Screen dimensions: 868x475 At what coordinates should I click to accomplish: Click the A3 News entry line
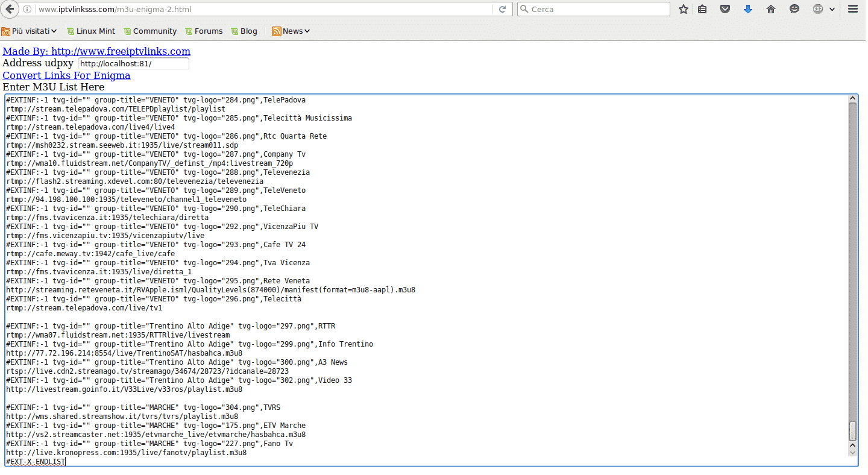point(177,362)
